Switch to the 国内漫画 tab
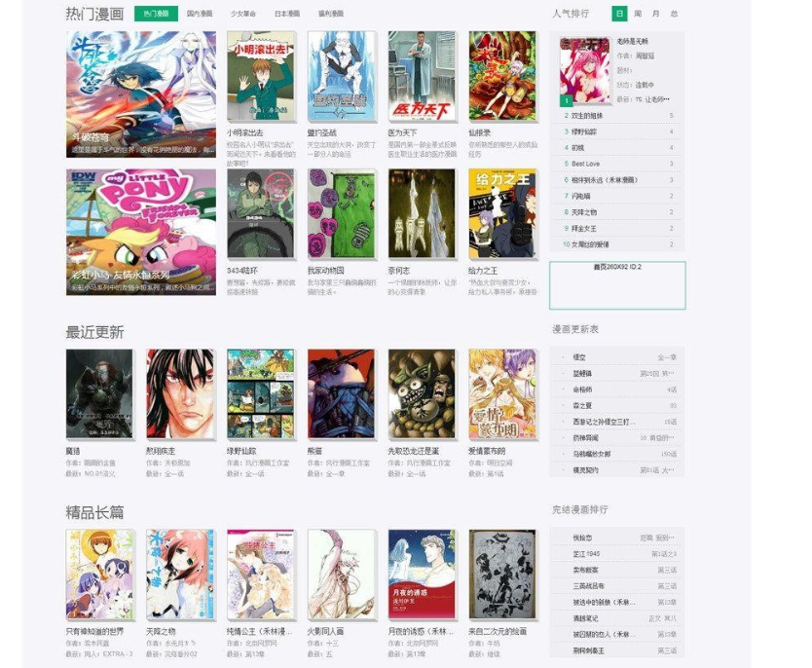Viewport: 812px width, 668px height. point(200,14)
